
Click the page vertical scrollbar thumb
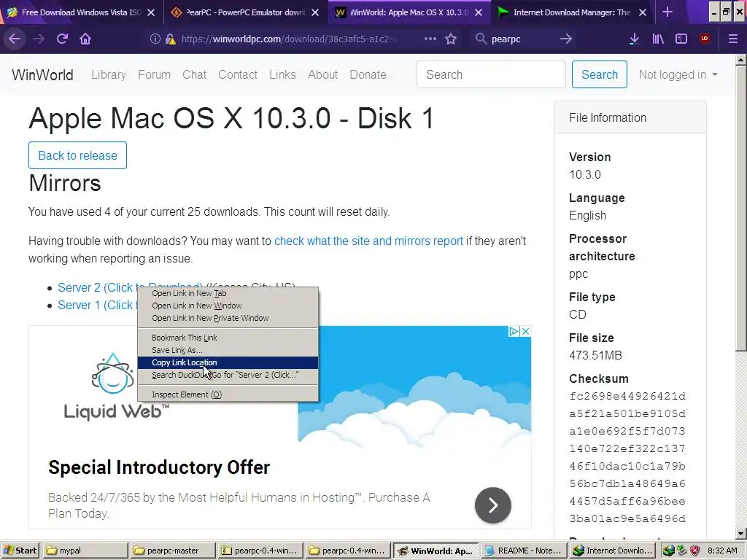[740, 208]
